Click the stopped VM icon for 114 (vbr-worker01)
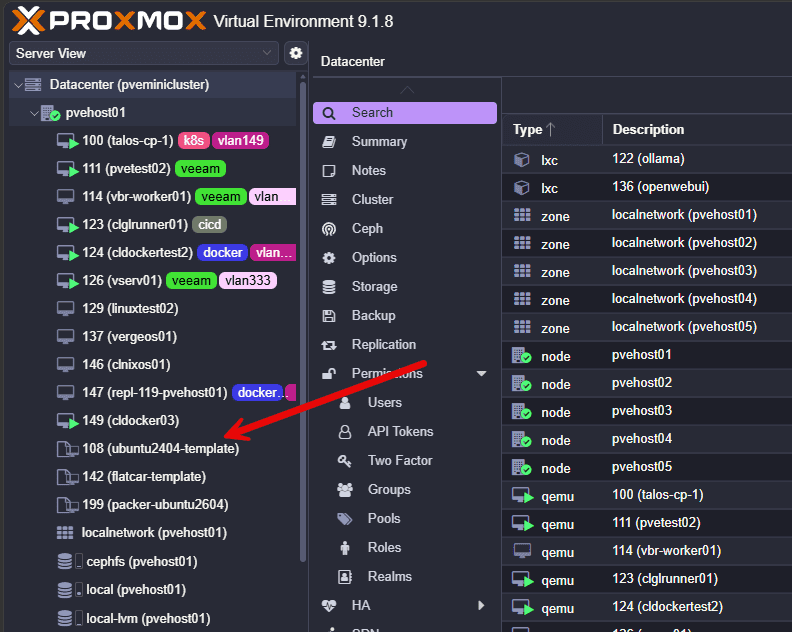The image size is (792, 632). tap(66, 197)
